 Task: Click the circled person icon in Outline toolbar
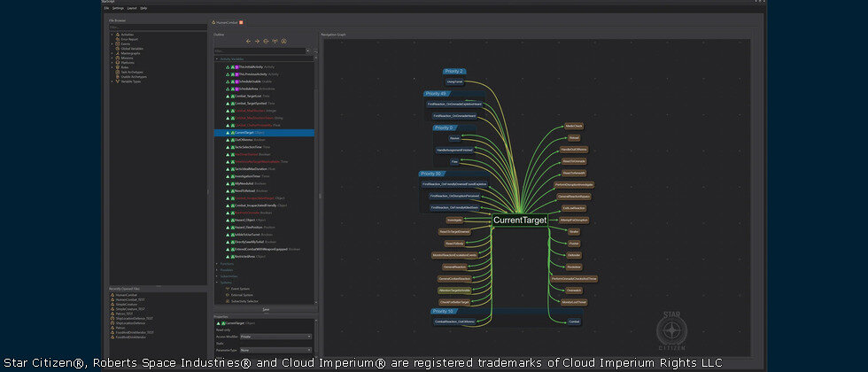click(x=283, y=41)
